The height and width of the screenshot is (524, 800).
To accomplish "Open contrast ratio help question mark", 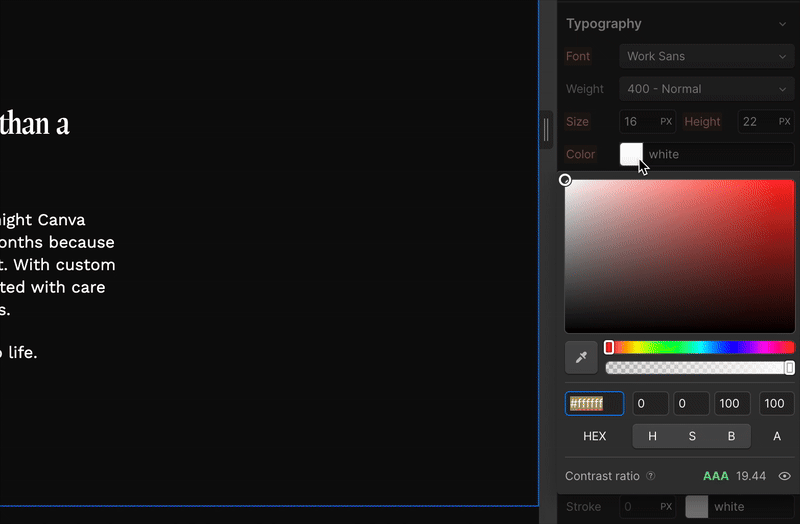I will pyautogui.click(x=651, y=476).
